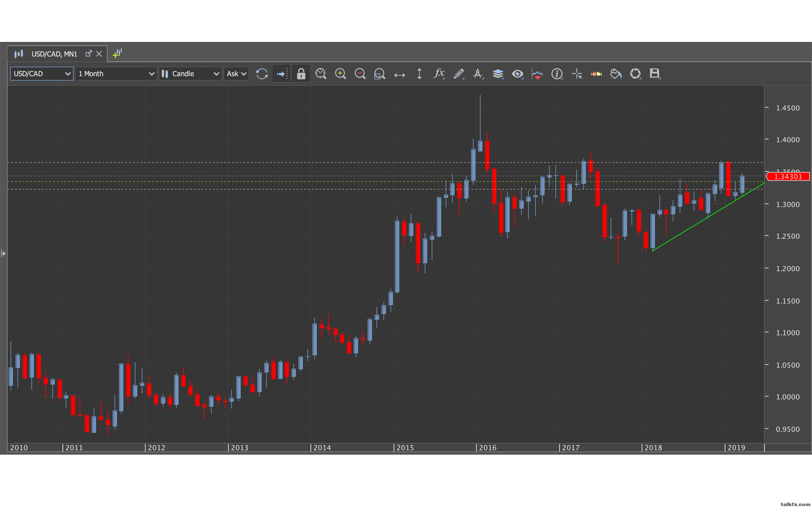Image resolution: width=812 pixels, height=508 pixels.
Task: Click the price markers line icon
Action: coord(537,74)
